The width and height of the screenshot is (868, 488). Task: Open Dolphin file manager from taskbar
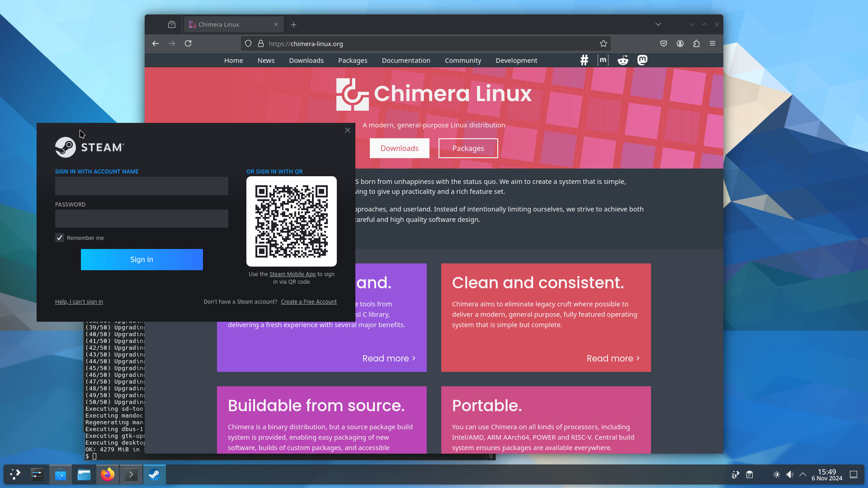click(x=84, y=474)
